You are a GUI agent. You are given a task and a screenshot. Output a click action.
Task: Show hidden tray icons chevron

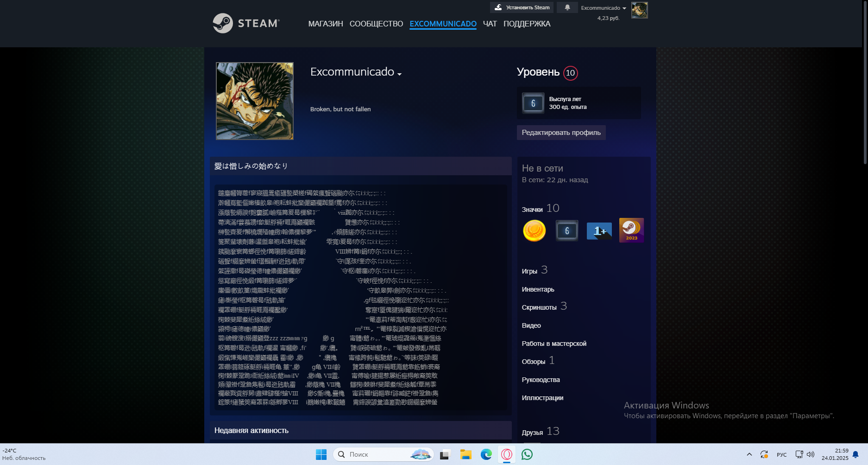click(749, 454)
